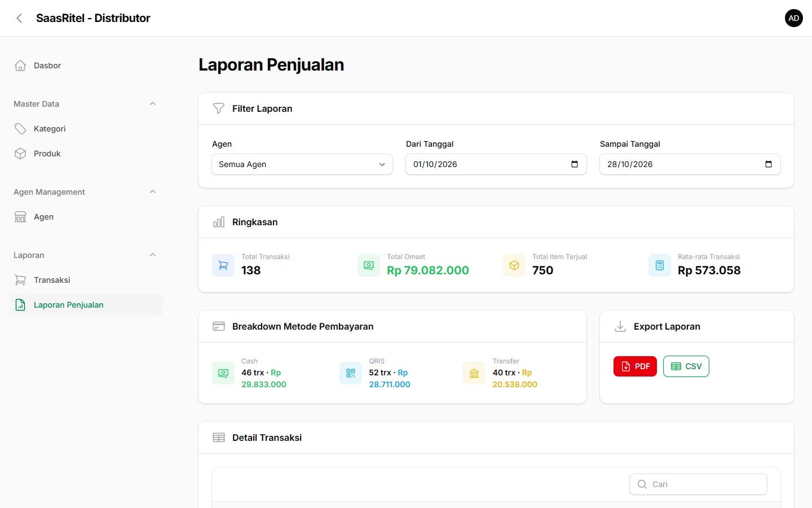This screenshot has height=508, width=812.
Task: Click the Cari search field
Action: 698,484
